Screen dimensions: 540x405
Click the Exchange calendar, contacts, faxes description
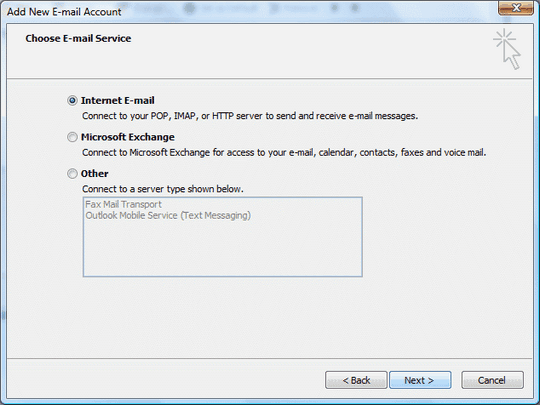[284, 153]
